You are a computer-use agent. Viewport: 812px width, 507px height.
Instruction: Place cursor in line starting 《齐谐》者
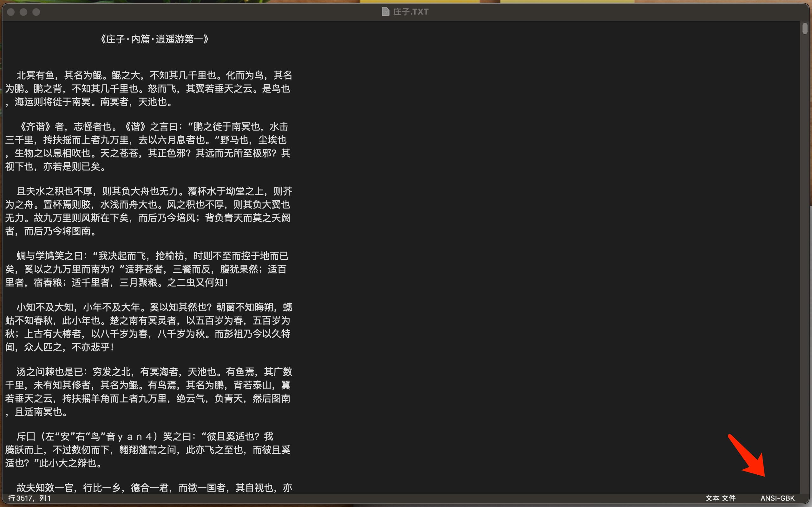(154, 127)
